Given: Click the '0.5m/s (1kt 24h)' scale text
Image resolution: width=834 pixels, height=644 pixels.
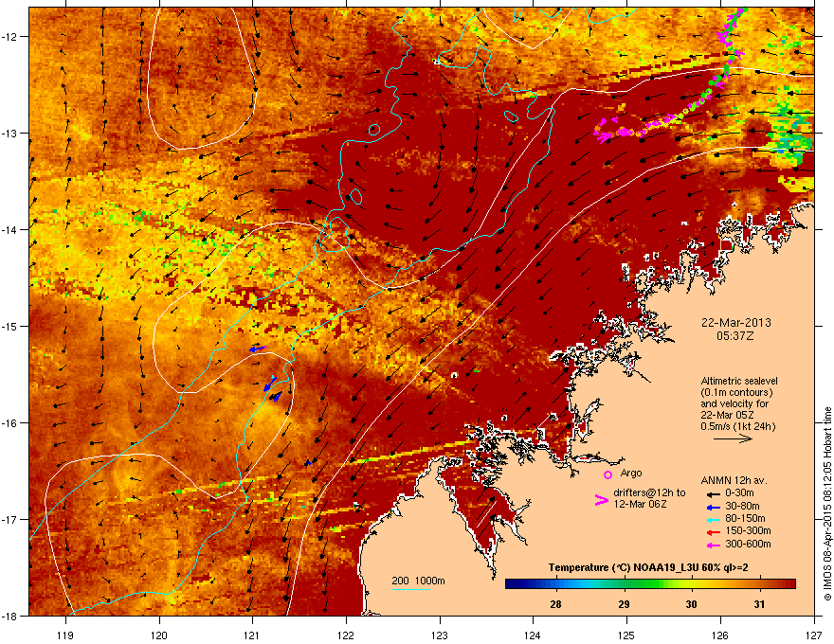Looking at the screenshot, I should tap(738, 426).
